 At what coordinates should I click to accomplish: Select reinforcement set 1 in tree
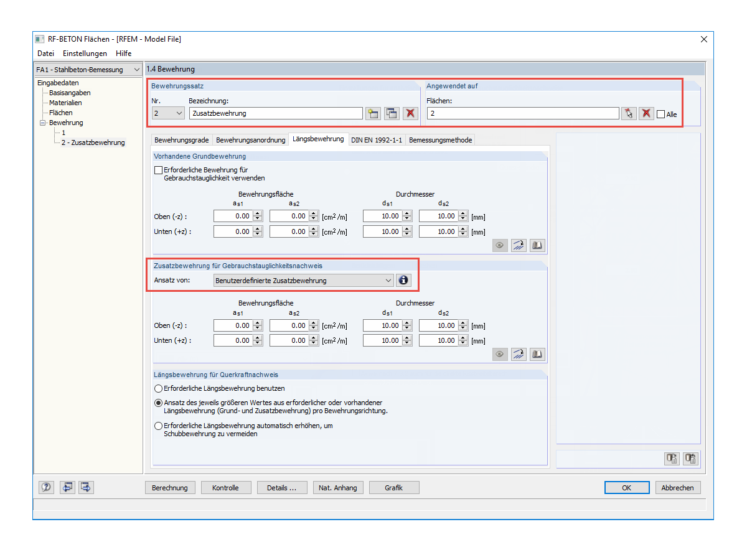pos(63,133)
